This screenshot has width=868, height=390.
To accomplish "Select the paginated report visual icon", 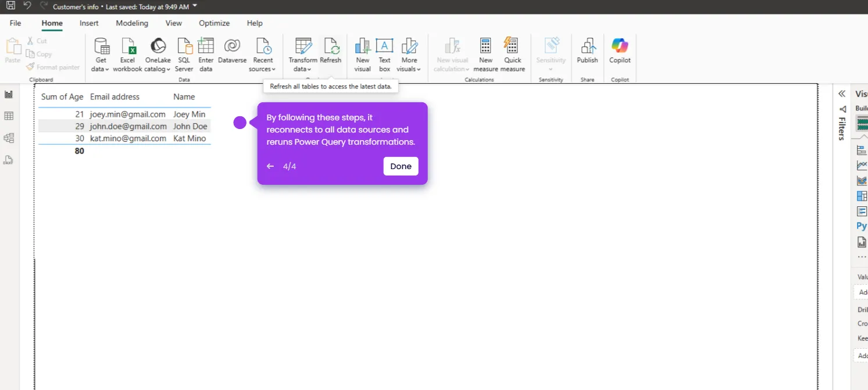I will [x=862, y=242].
